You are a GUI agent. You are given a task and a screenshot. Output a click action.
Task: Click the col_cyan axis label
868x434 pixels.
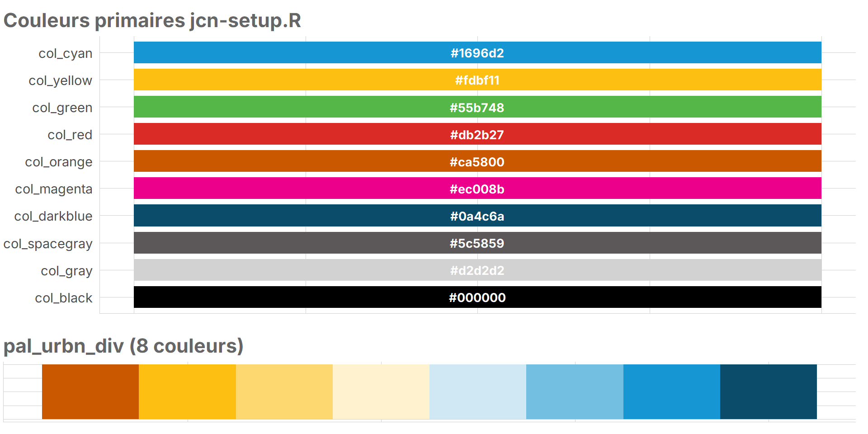[66, 53]
